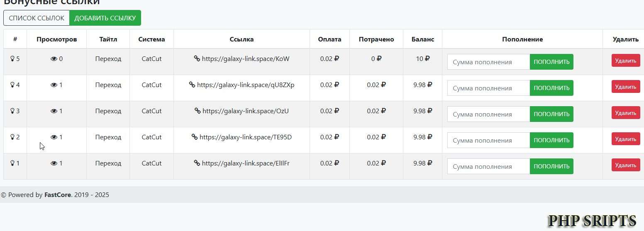The image size is (644, 231).
Task: Click the top-up amount field in row 1
Action: [488, 166]
